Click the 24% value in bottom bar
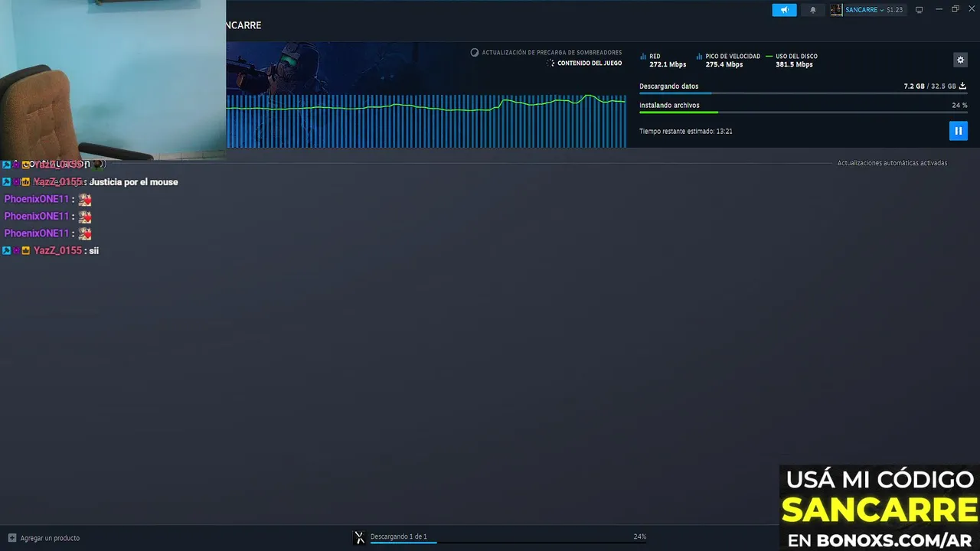 639,536
